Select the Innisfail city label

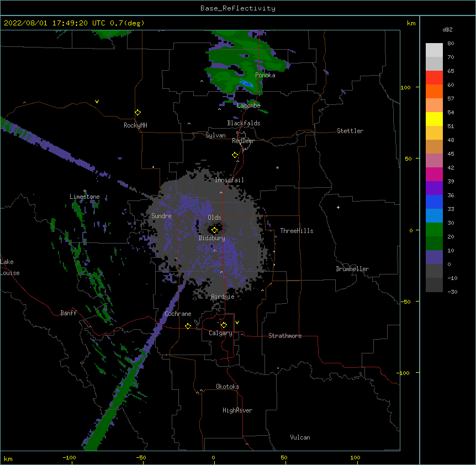tap(229, 180)
